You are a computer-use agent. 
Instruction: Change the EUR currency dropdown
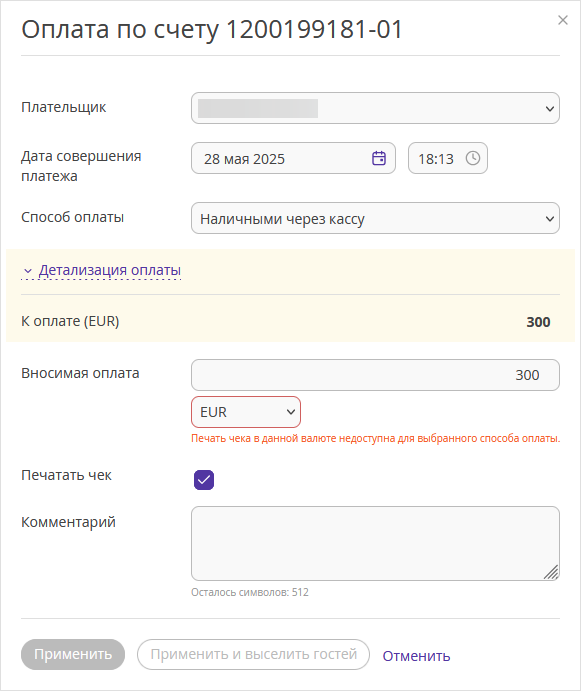(x=246, y=412)
